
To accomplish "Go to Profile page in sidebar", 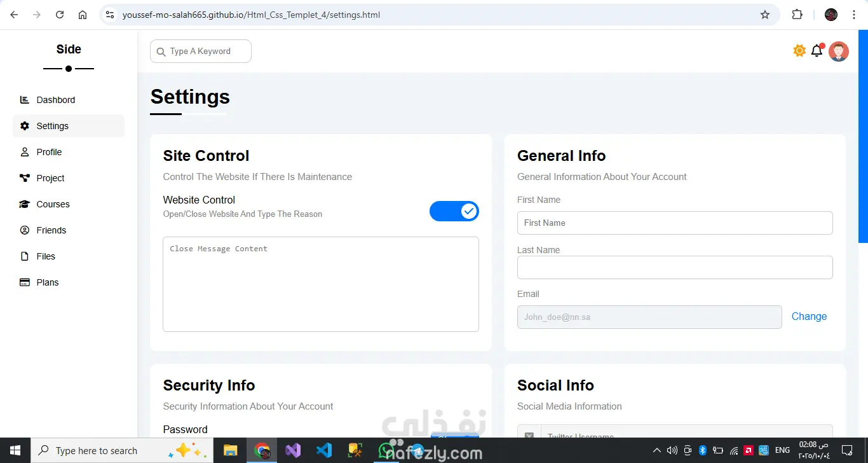I will tap(69, 152).
